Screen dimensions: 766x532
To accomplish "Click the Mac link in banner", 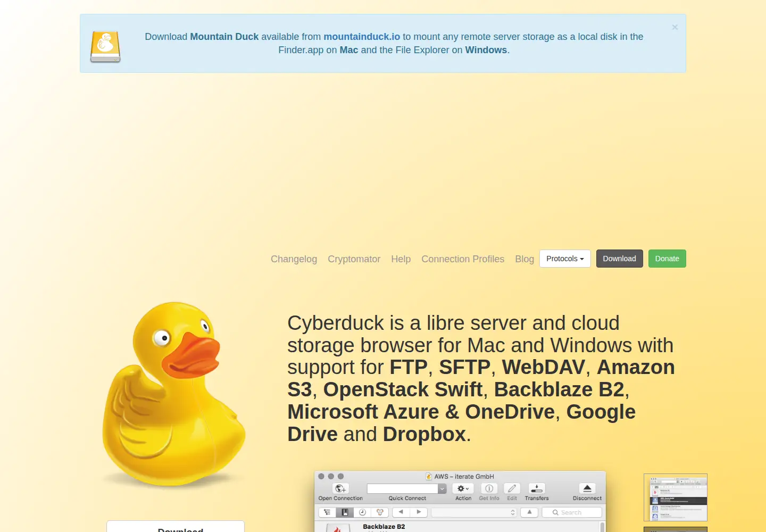I will [x=349, y=50].
